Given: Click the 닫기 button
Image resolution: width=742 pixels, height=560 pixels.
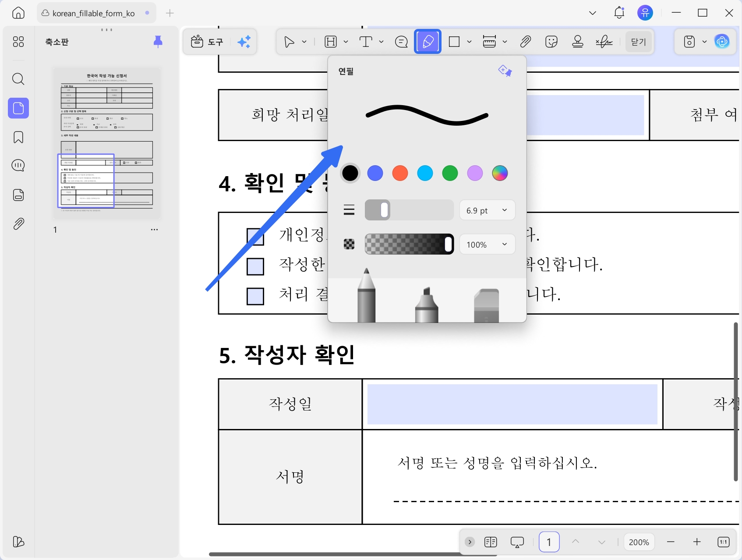Looking at the screenshot, I should tap(639, 42).
